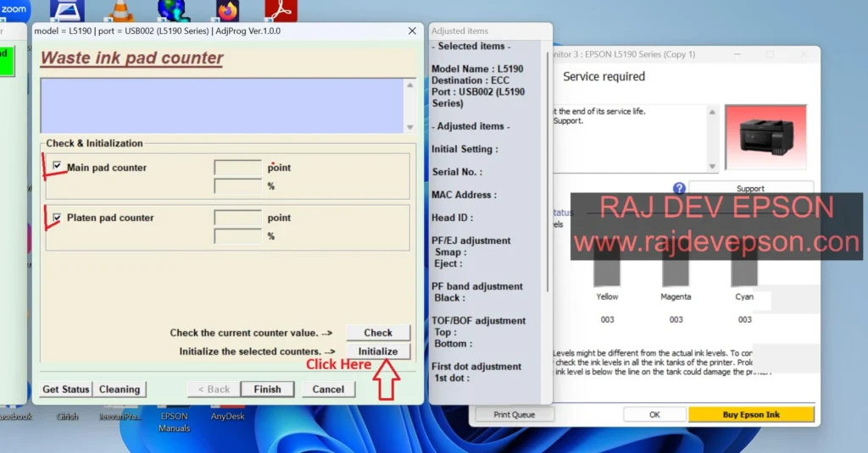
Task: Launch Firefox from the desktop shortcut
Action: [226, 10]
